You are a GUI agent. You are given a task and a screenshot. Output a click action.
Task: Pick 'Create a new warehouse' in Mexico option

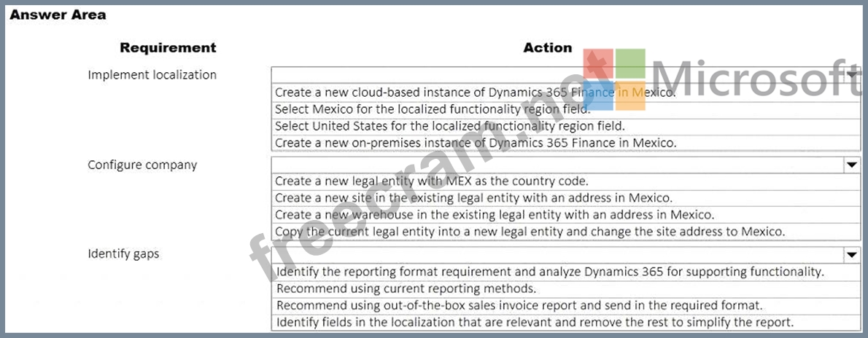click(494, 214)
